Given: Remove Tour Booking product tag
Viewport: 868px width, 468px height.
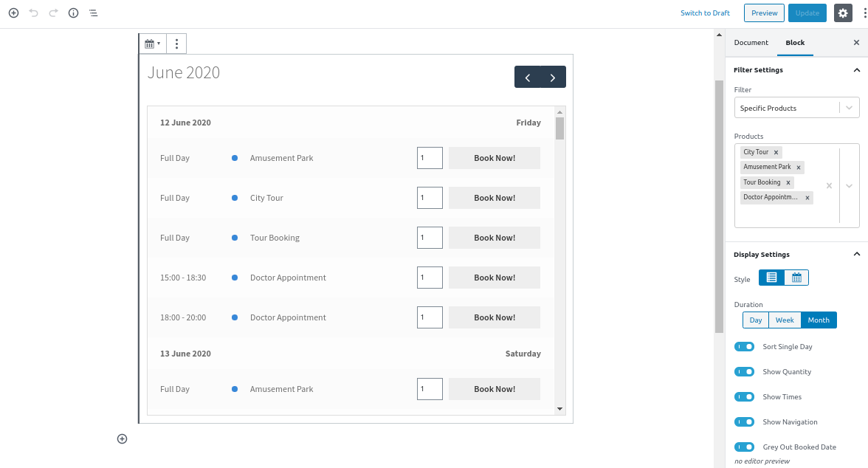Looking at the screenshot, I should pyautogui.click(x=788, y=182).
